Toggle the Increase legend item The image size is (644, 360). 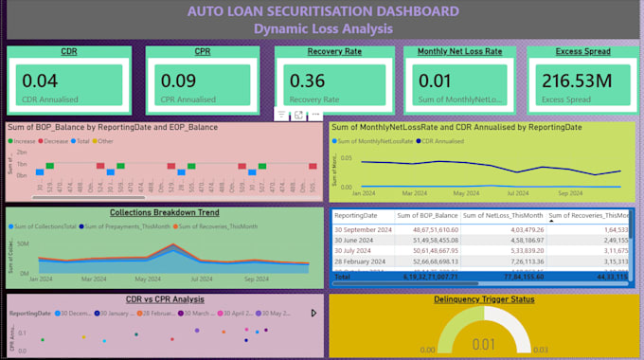click(x=22, y=141)
